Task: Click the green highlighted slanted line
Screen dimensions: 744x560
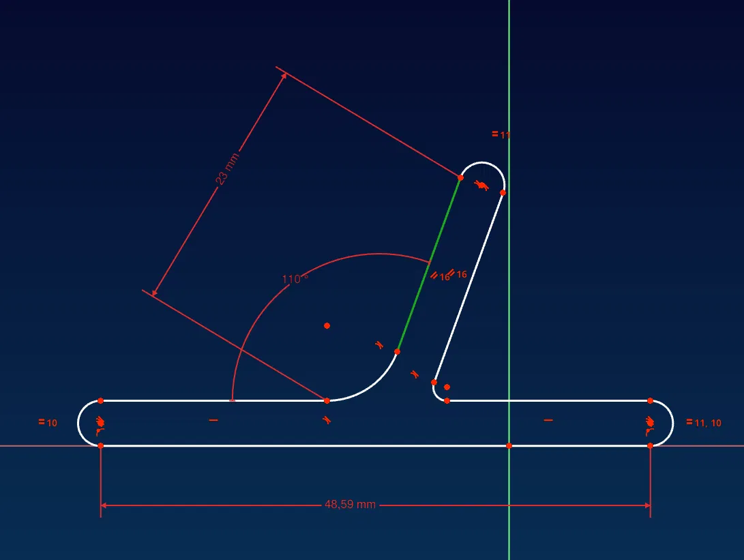Action: coord(429,265)
